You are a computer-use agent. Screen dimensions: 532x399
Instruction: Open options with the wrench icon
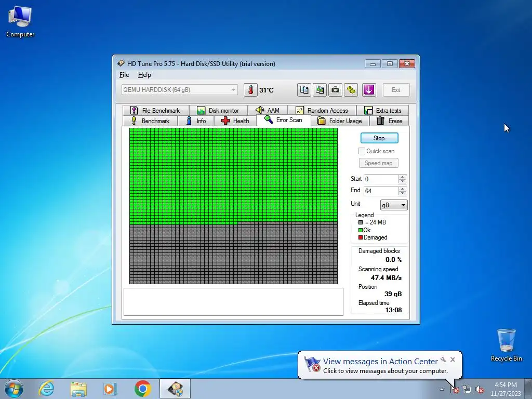351,90
